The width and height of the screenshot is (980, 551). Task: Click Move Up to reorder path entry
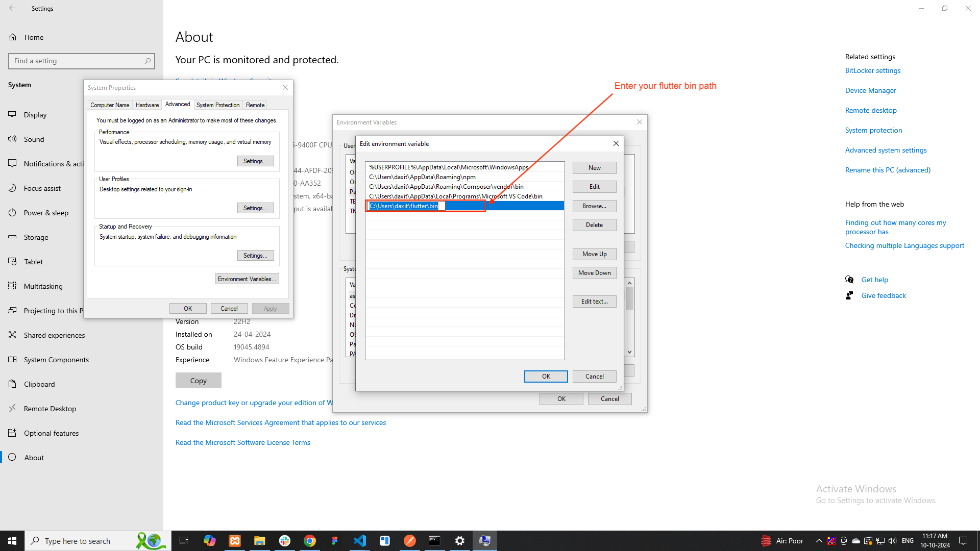pos(594,254)
